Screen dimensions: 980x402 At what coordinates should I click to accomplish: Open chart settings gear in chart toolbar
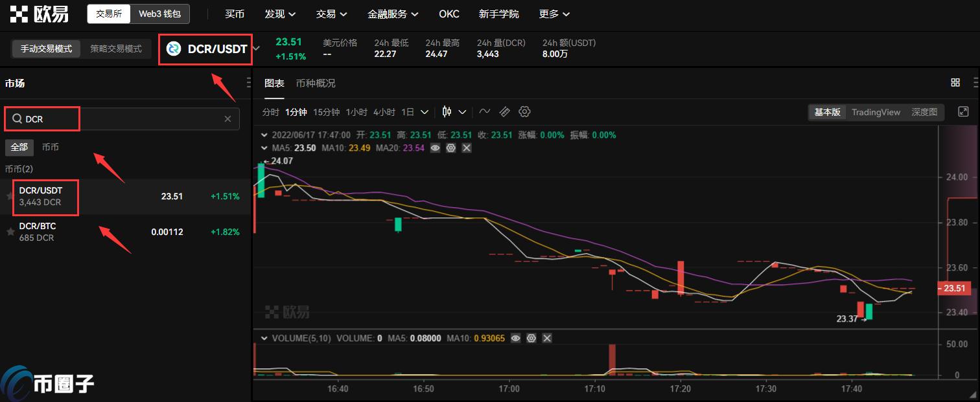click(x=525, y=112)
